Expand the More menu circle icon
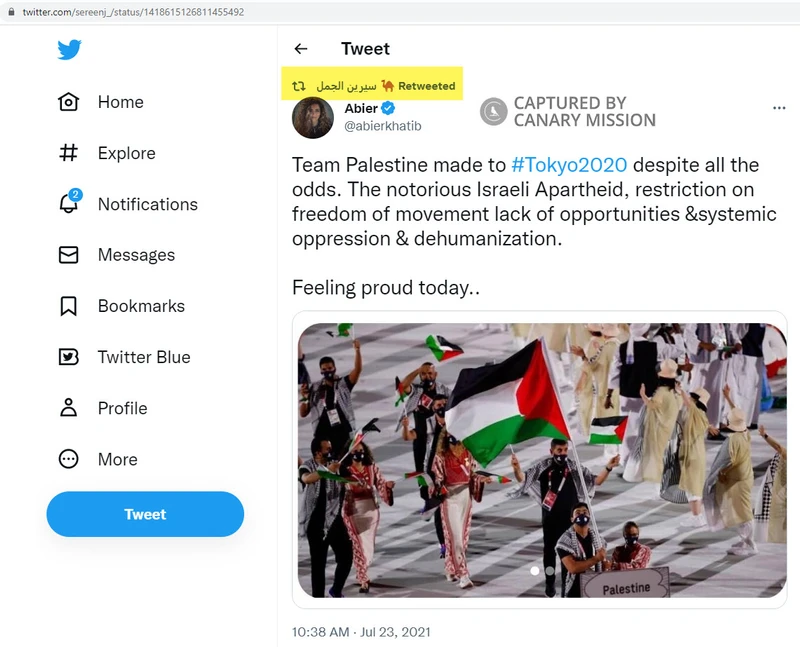Screen dimensions: 800x647 click(68, 459)
